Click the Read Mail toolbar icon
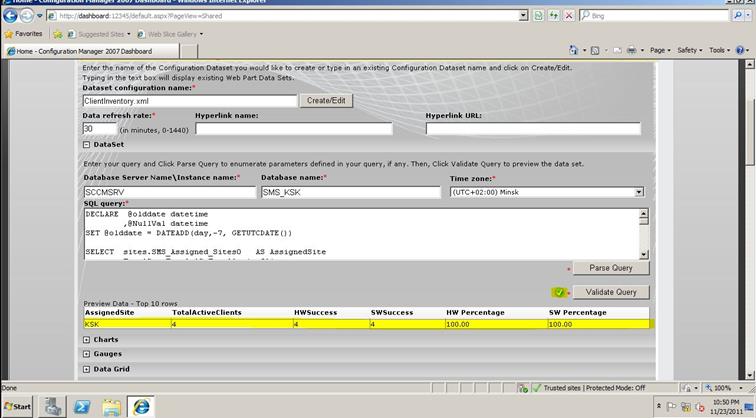 pyautogui.click(x=617, y=50)
